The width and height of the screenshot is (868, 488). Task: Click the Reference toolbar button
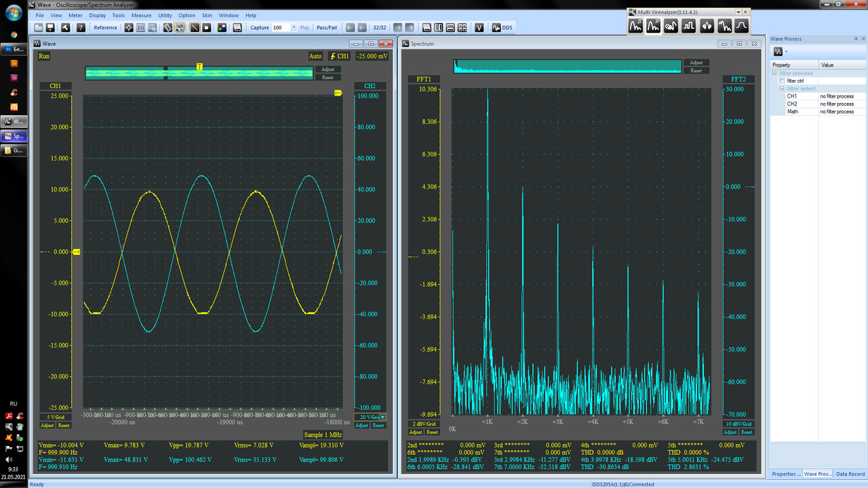tap(105, 28)
